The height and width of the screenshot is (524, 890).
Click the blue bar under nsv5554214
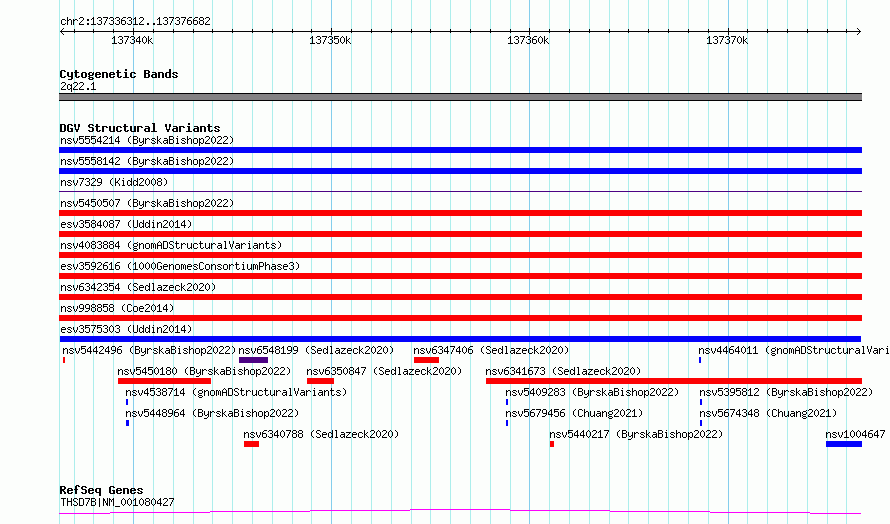pos(460,150)
